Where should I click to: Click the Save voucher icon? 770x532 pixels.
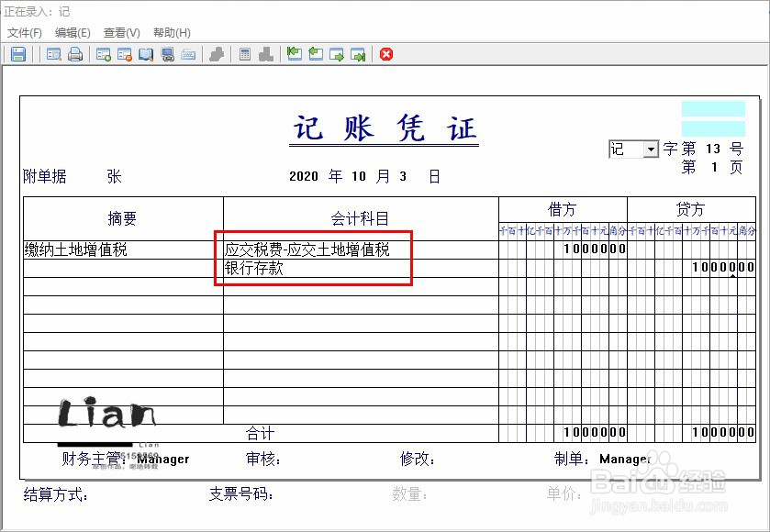tap(17, 54)
